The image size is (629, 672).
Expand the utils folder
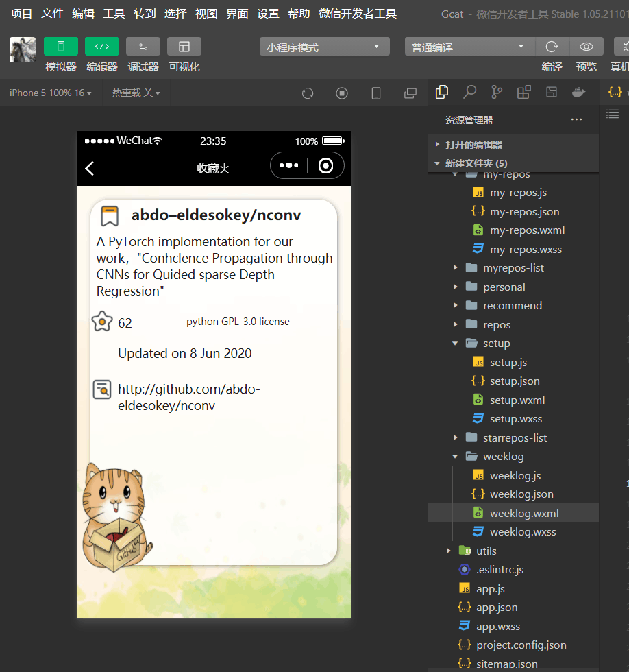513,551
